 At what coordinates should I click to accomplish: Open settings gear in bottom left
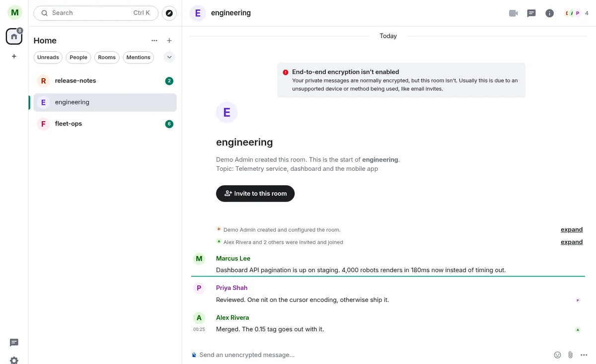[x=14, y=361]
